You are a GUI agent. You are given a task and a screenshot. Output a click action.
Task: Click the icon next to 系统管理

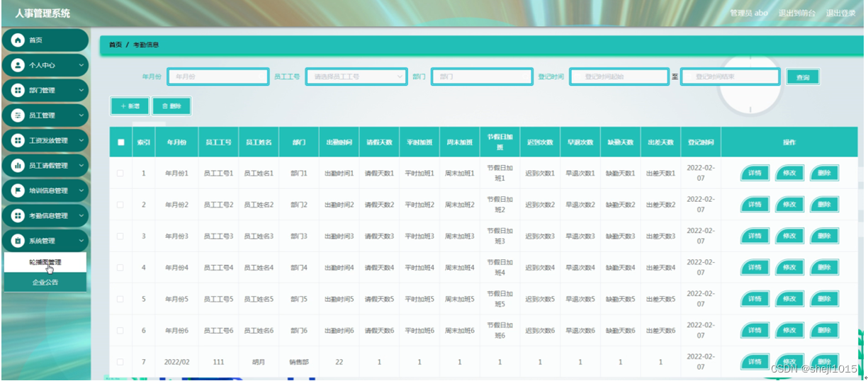(x=18, y=241)
